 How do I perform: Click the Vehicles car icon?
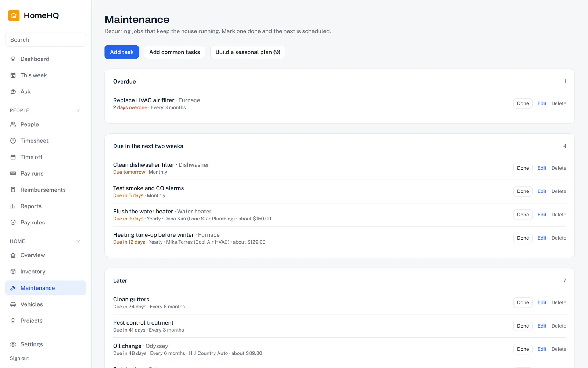pyautogui.click(x=13, y=304)
